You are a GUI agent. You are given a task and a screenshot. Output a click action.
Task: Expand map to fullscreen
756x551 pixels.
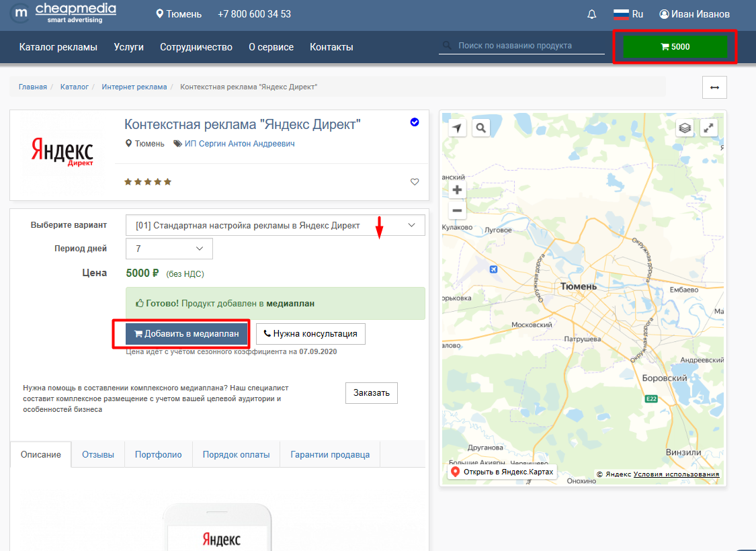coord(709,128)
